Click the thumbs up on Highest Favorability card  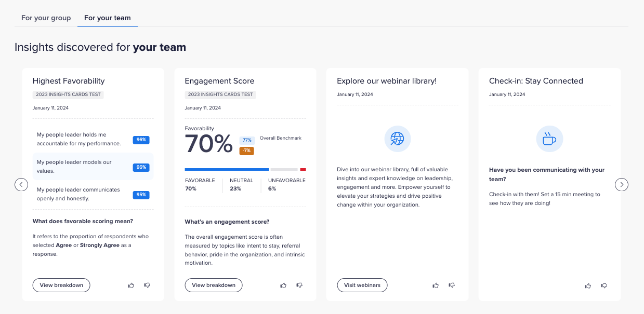coord(131,285)
